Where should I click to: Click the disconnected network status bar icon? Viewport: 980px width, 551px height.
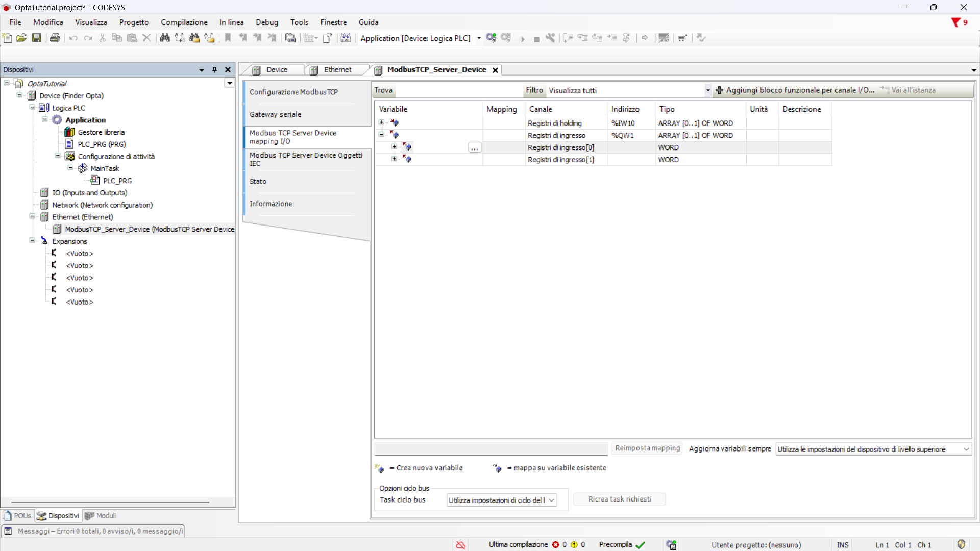pyautogui.click(x=460, y=545)
